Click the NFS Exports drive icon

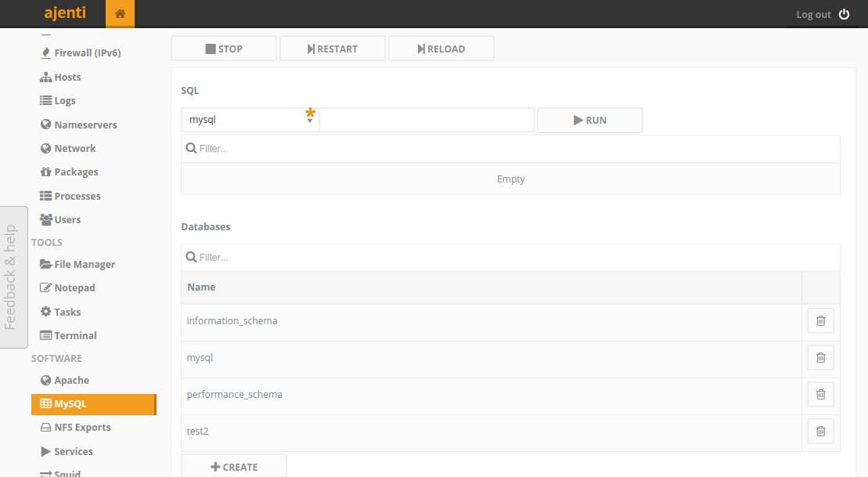[46, 427]
